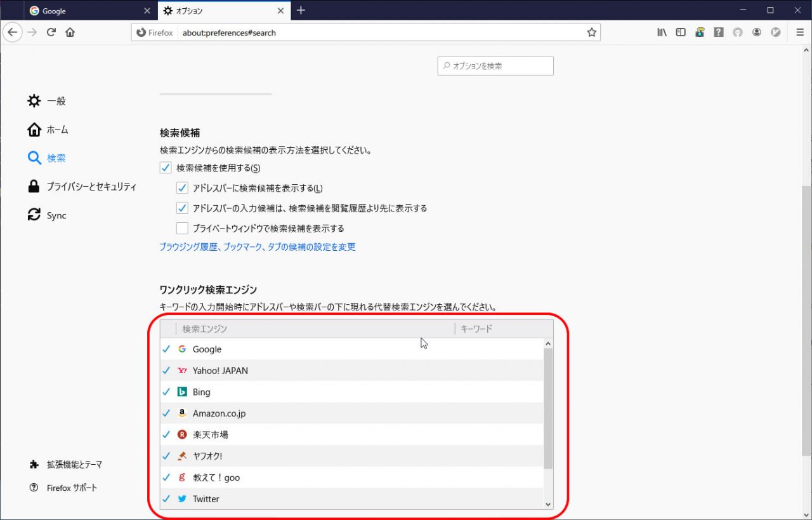Open ブラウジング履歴、ブックマーク、タブの候補の設定を変更 link
The height and width of the screenshot is (520, 812).
258,247
